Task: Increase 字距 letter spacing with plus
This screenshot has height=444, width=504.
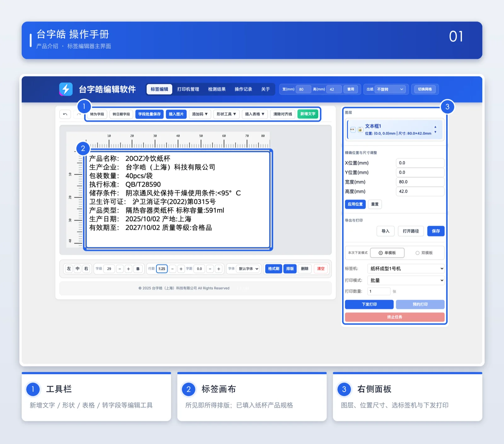Action: click(219, 269)
